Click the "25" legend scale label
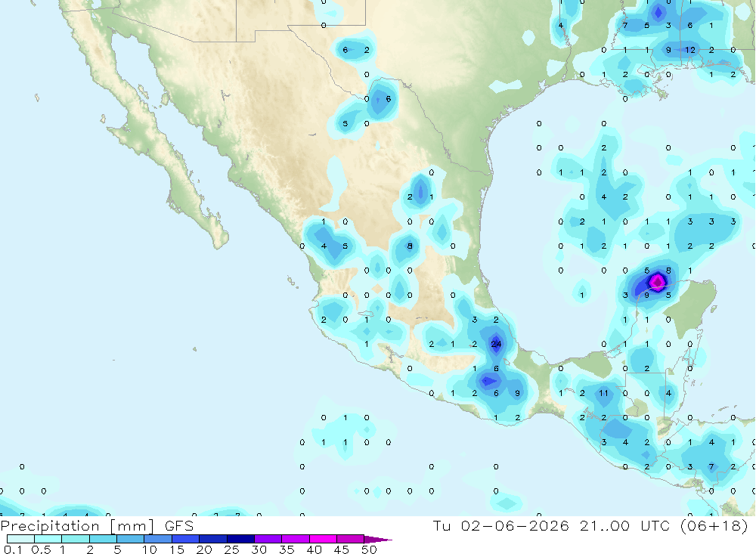The height and width of the screenshot is (554, 756). pyautogui.click(x=231, y=549)
